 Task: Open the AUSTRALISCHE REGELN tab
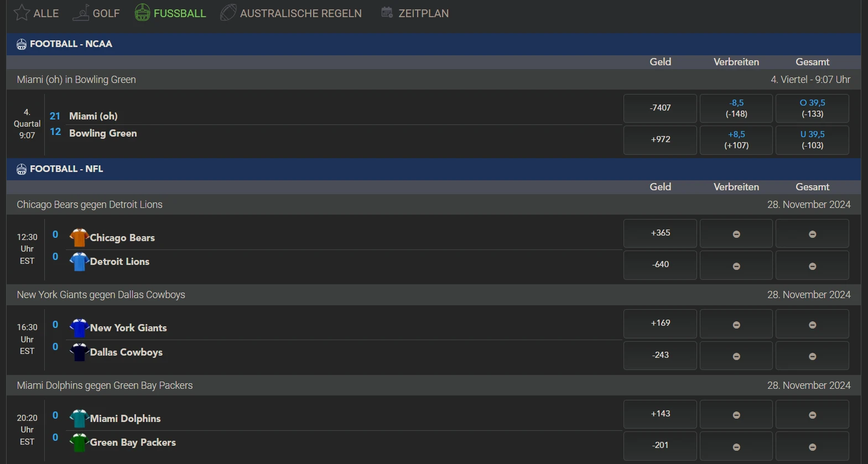pos(291,13)
